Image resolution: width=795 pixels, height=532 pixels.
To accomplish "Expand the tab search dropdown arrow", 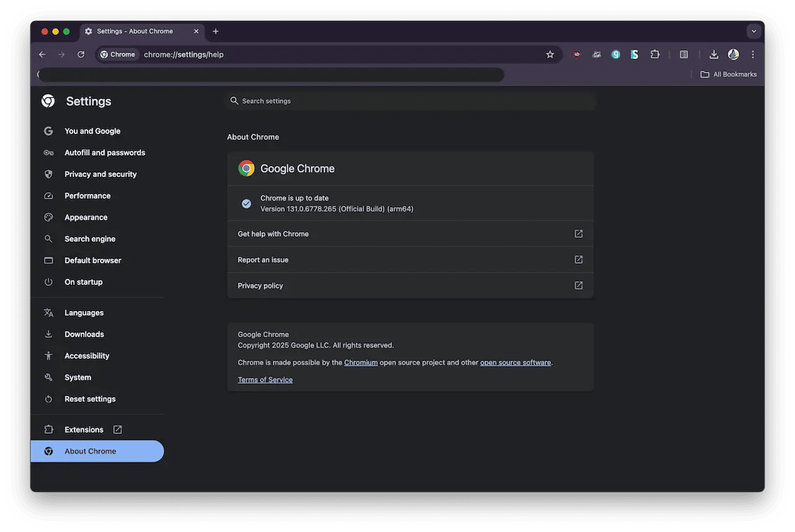I will [754, 31].
